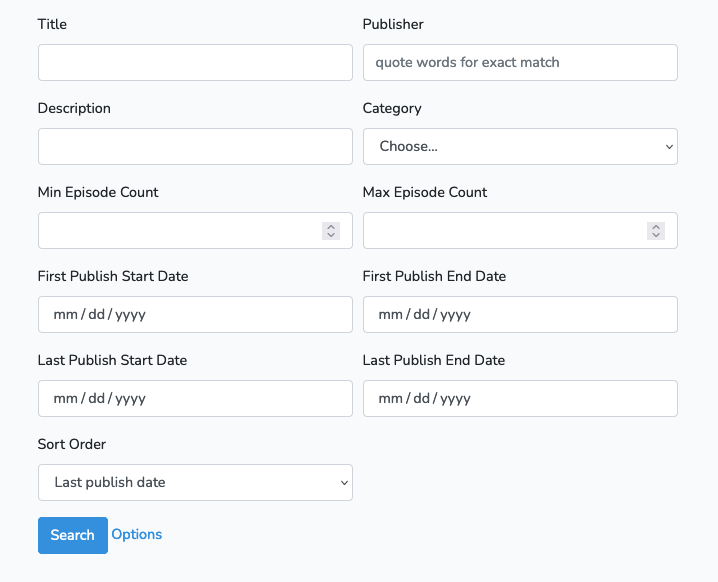718x582 pixels.
Task: Select the Max Episode Count field
Action: [520, 231]
